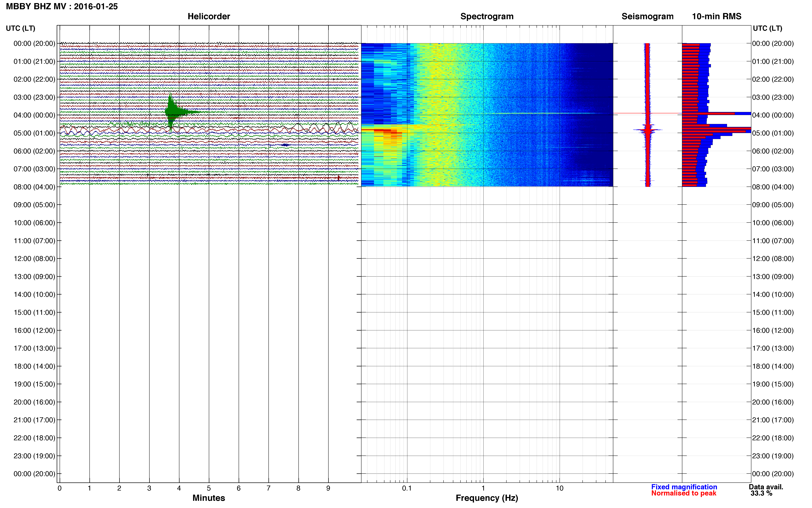Select the "10-min RMS" panel heading

[x=716, y=16]
